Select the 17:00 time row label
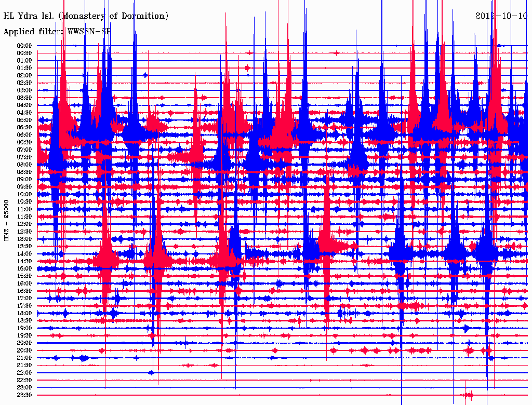532x405 pixels. pos(24,299)
